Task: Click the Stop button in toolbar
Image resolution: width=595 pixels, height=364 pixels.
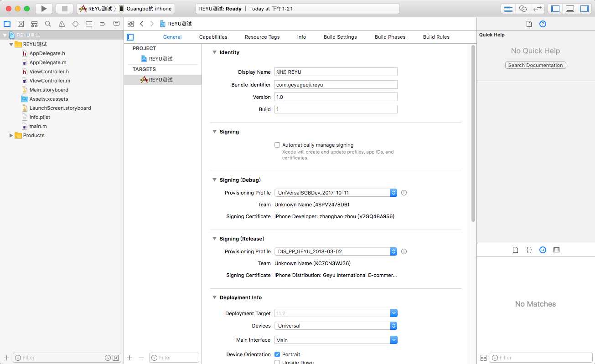Action: 64,9
